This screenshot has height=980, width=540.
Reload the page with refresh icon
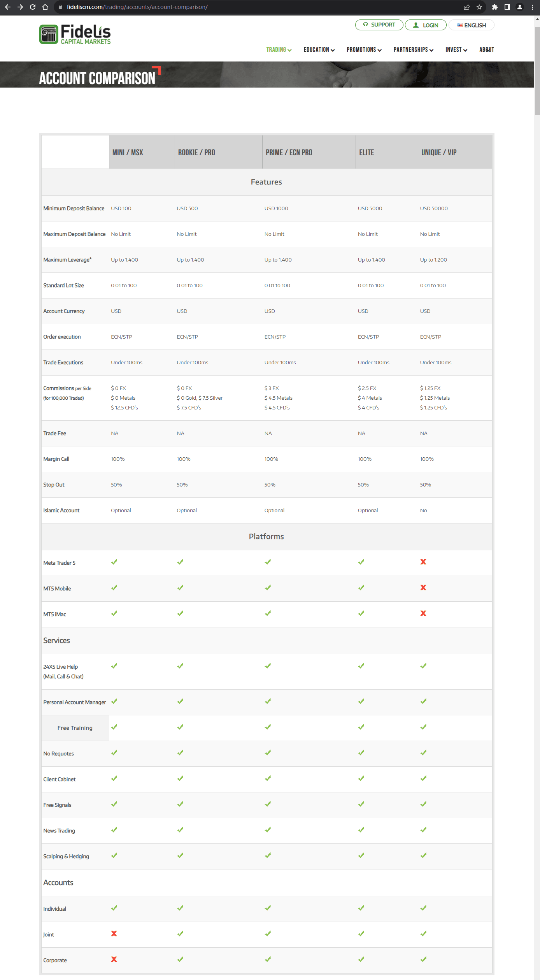click(x=33, y=7)
